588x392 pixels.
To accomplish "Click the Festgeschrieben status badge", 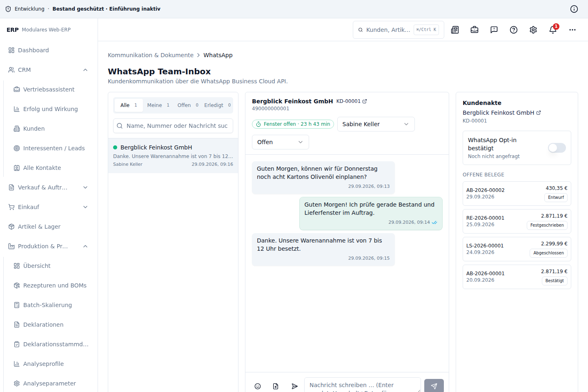I will point(547,225).
